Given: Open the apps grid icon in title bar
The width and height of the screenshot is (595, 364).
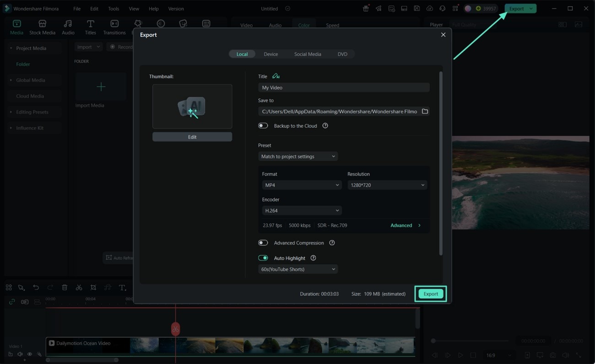Looking at the screenshot, I should 455,9.
